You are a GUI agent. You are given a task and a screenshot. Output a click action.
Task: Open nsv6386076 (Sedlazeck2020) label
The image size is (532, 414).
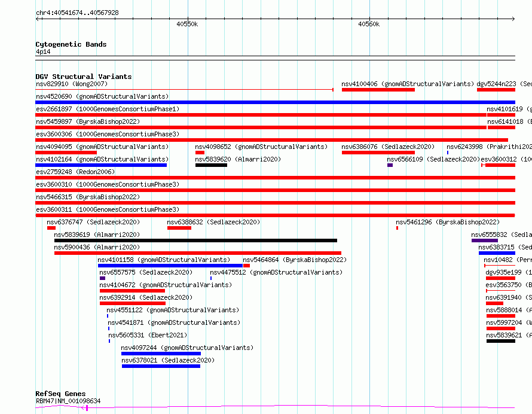pos(388,147)
